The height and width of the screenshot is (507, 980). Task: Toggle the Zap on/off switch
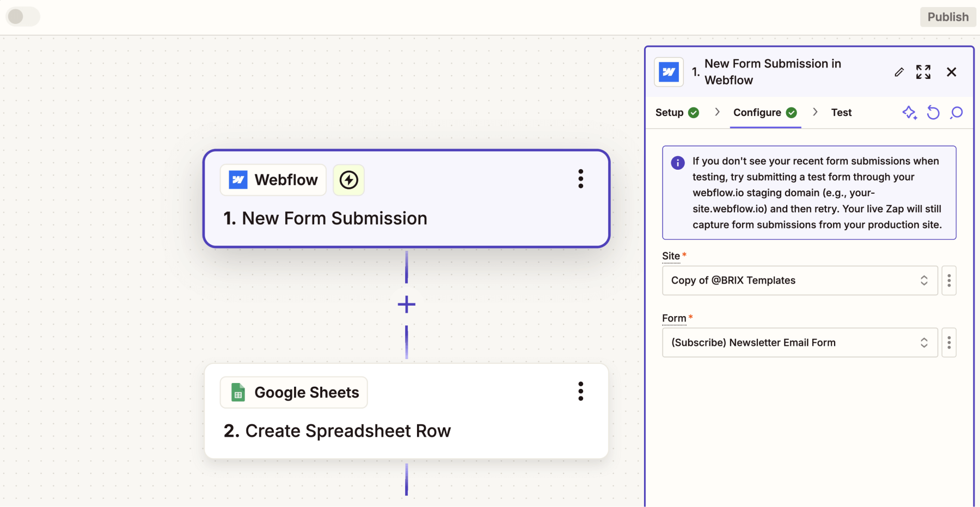pos(23,16)
